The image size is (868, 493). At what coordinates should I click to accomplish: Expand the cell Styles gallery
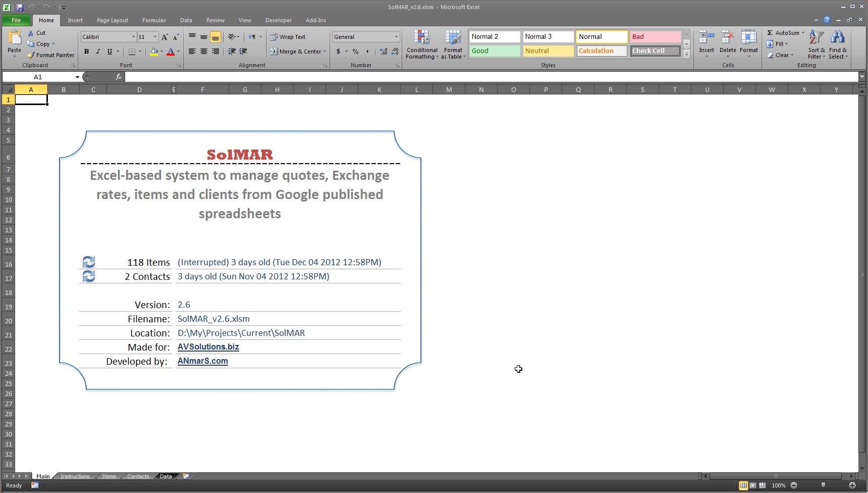(686, 55)
